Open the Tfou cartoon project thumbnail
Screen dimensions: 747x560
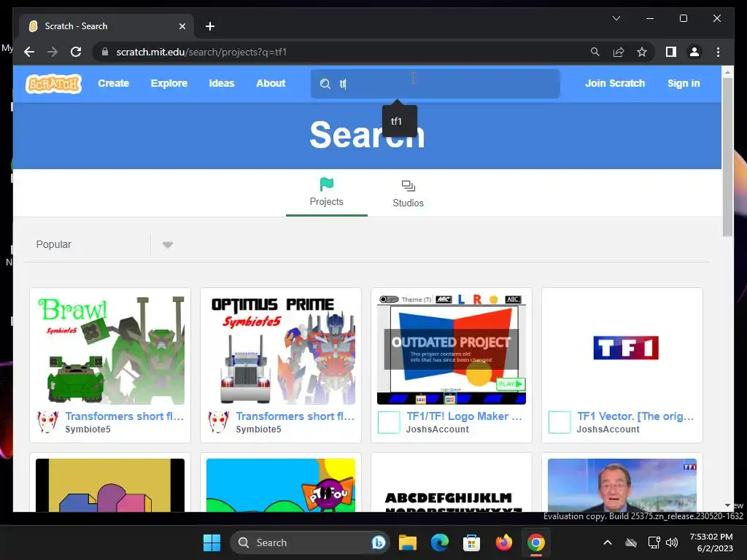281,485
